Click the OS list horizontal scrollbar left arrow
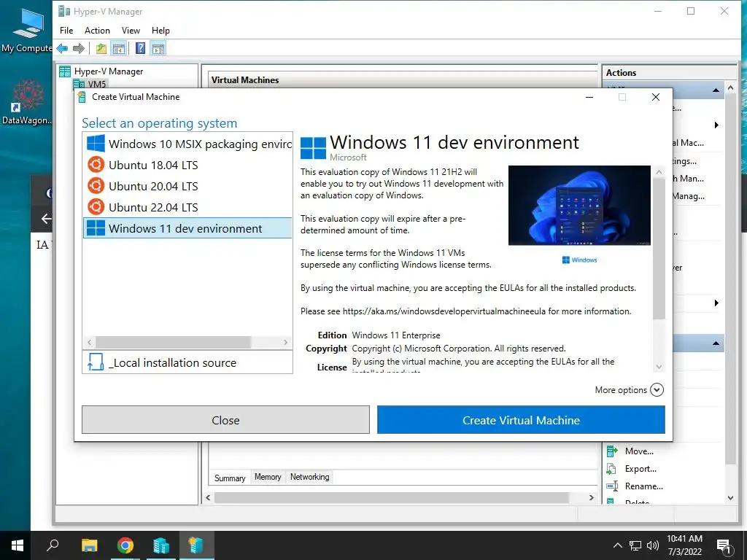The width and height of the screenshot is (747, 560). click(x=90, y=343)
